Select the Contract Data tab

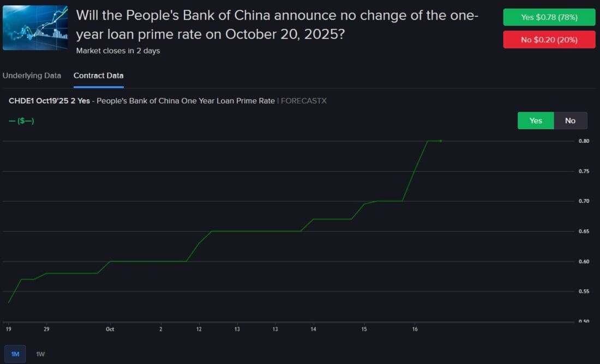[x=98, y=76]
